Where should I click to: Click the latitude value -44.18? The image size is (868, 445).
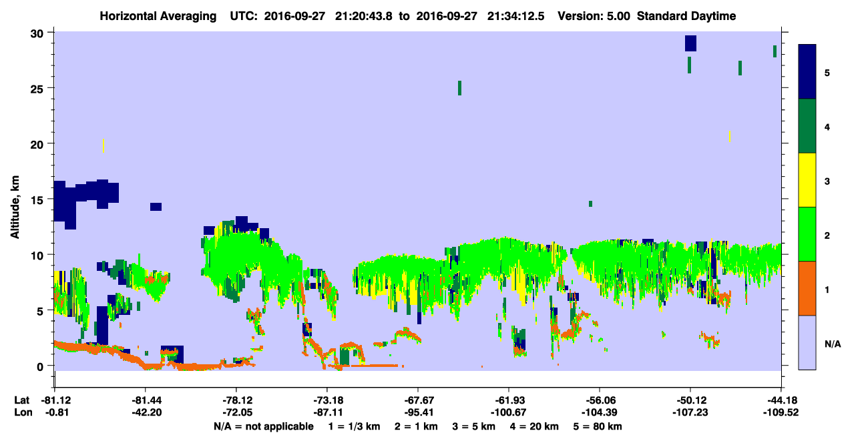pyautogui.click(x=781, y=400)
